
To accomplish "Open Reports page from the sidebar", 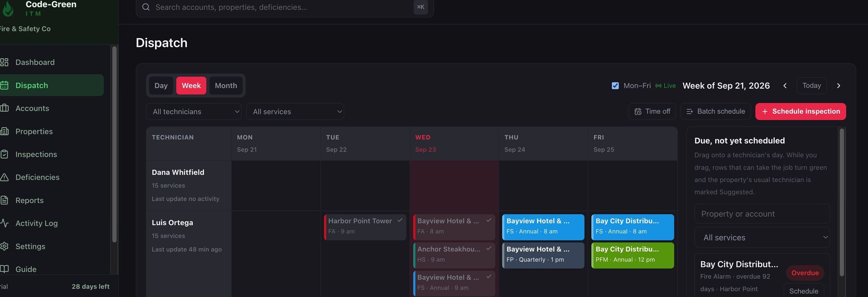I will click(52, 201).
